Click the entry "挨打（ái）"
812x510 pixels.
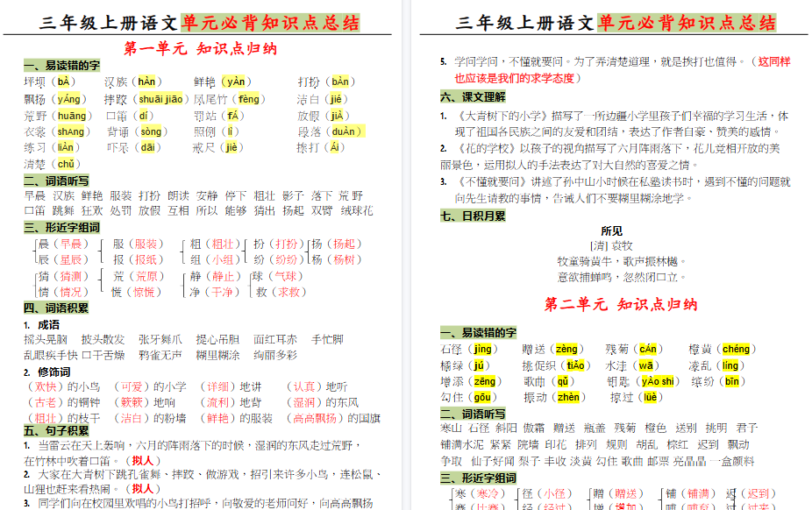[321, 147]
